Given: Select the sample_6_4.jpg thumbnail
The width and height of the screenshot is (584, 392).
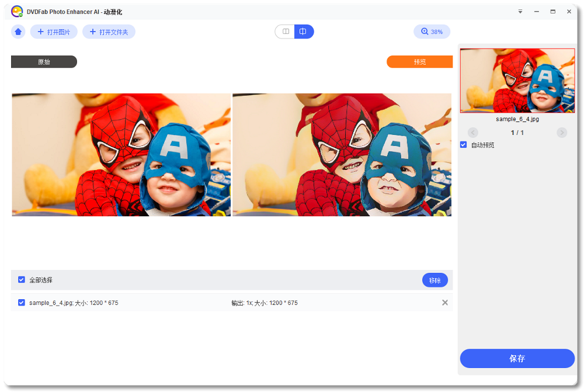Looking at the screenshot, I should 517,81.
